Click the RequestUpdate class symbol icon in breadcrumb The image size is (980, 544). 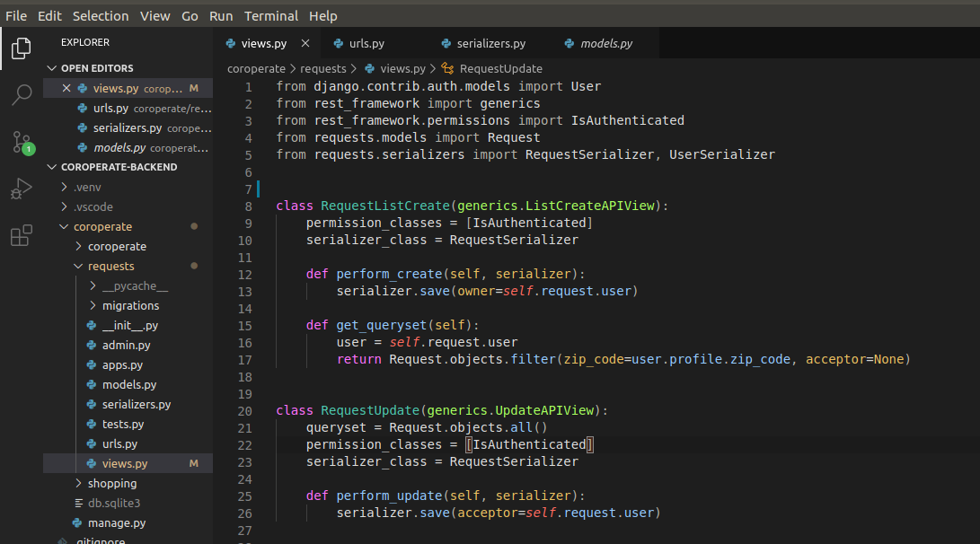pos(447,69)
